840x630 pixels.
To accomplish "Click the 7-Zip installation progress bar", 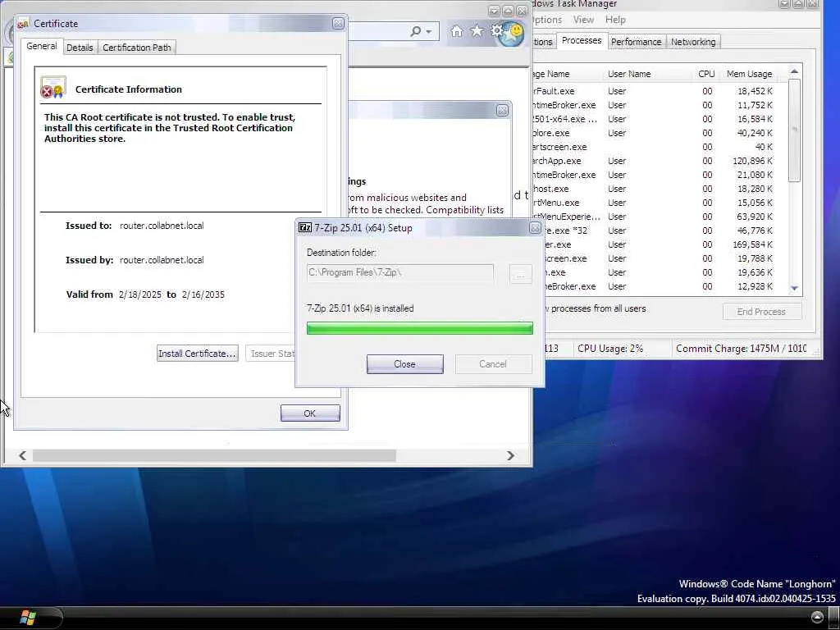I will 419,328.
